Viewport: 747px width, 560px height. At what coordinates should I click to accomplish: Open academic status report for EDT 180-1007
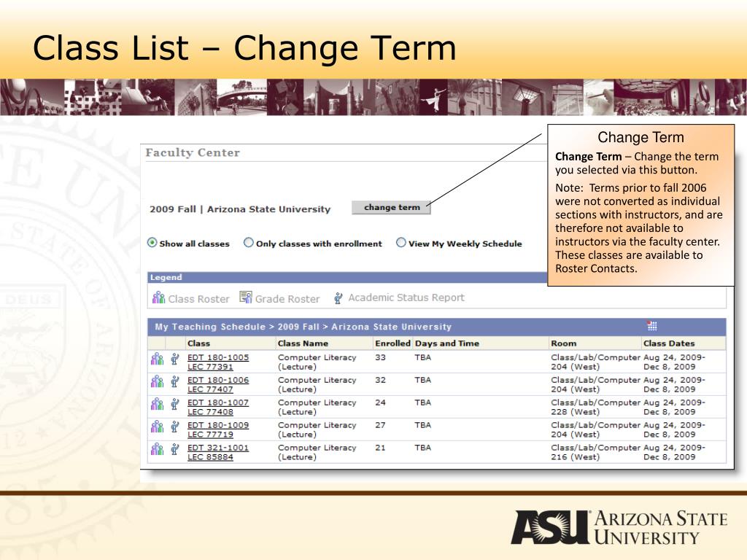[175, 404]
